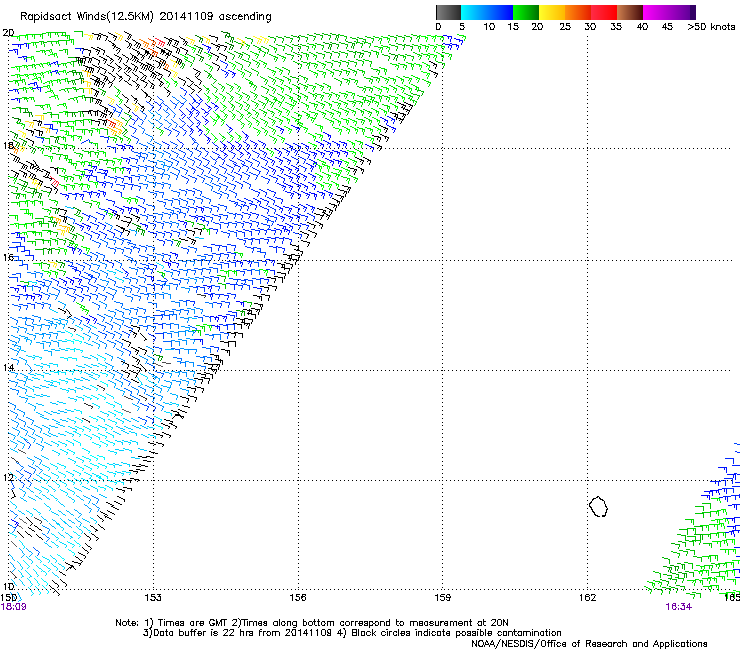Screen dimensions: 740x650
Task: Click the '14' latitude axis label
Action: tap(8, 367)
